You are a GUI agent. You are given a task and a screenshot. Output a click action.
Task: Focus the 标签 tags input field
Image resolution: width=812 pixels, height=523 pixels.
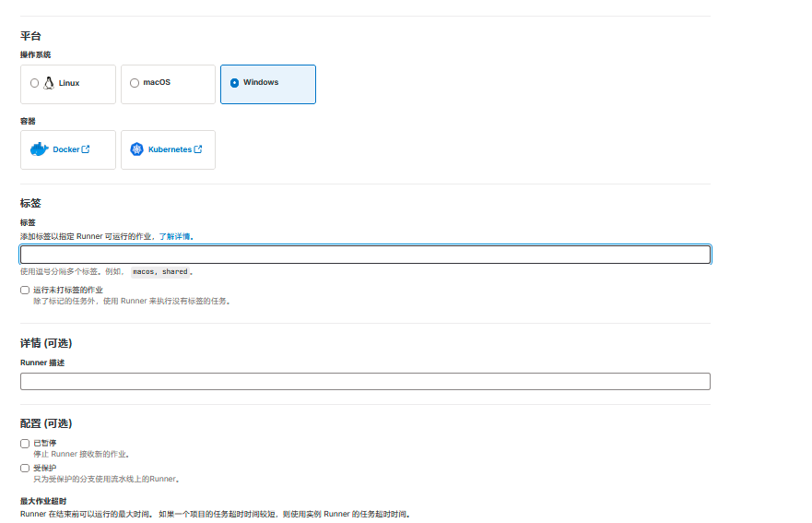tap(365, 255)
